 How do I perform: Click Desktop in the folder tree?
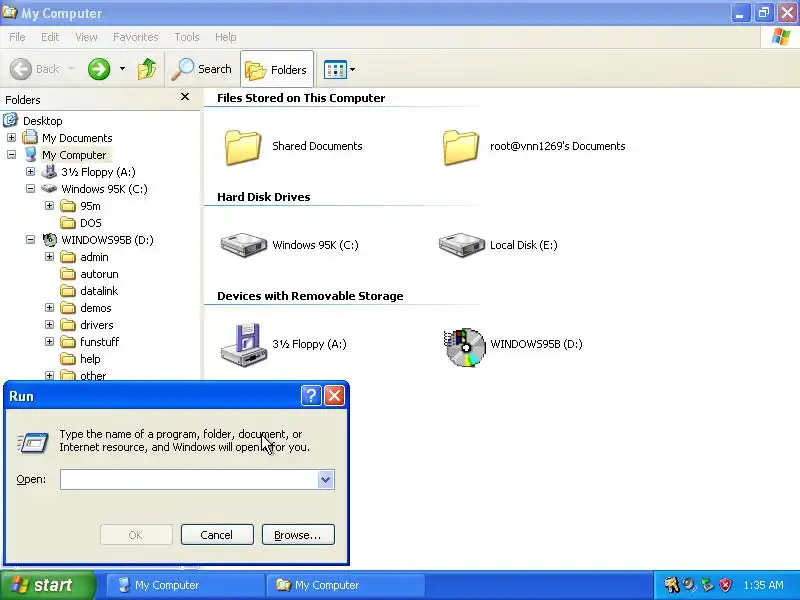43,121
